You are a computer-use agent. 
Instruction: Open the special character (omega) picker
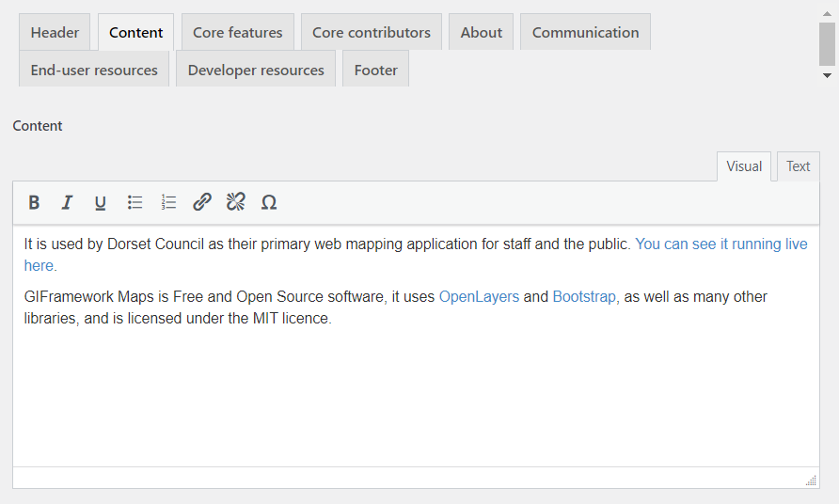[269, 202]
